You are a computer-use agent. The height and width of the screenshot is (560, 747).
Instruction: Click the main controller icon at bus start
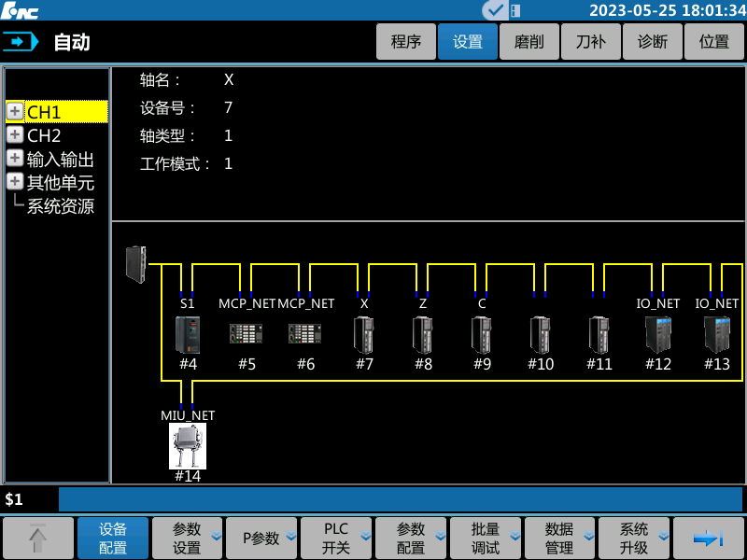[136, 264]
